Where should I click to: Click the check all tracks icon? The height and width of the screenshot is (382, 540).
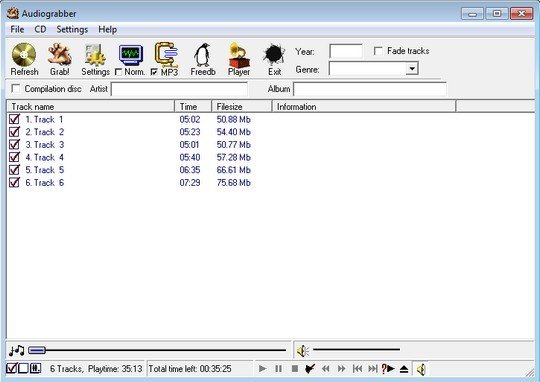point(11,369)
